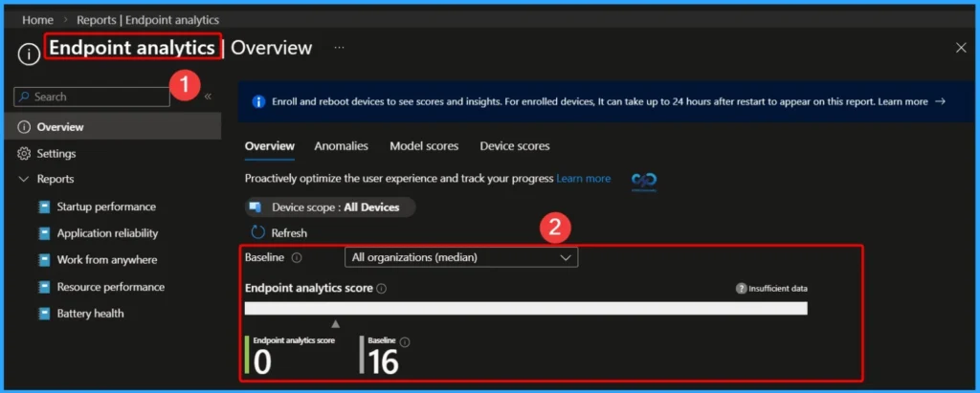Click info icon beside Baseline 16 value
This screenshot has width=980, height=393.
point(405,342)
